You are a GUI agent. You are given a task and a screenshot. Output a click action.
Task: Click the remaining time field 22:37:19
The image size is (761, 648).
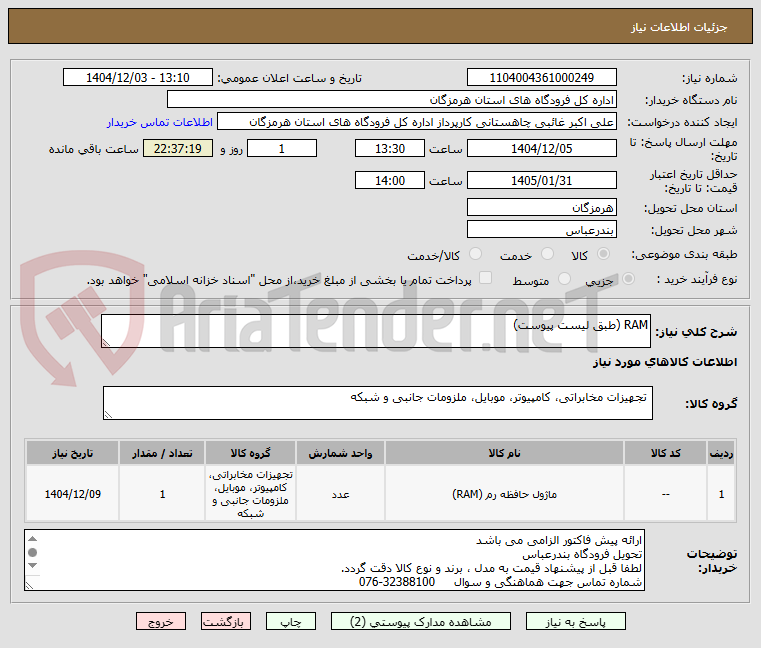point(178,149)
